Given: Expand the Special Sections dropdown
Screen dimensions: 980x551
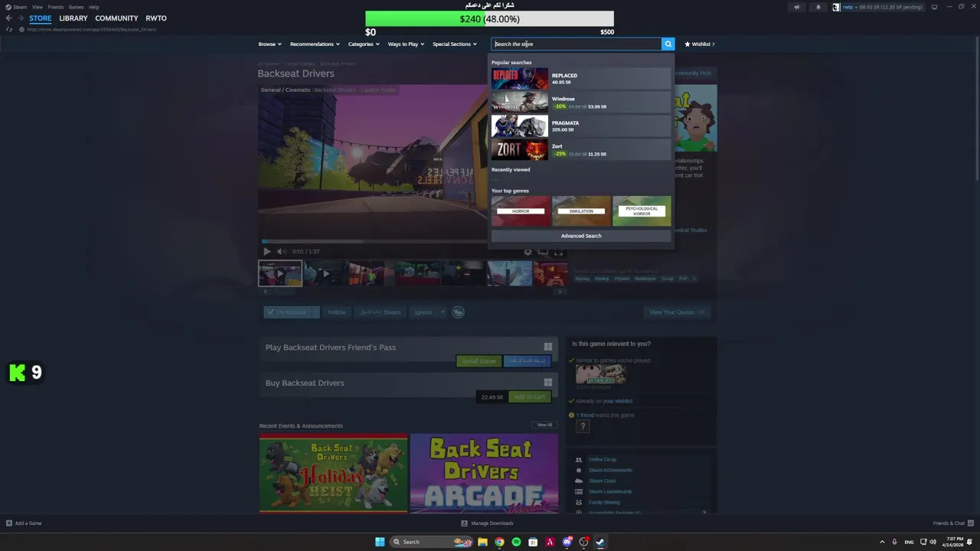Looking at the screenshot, I should pyautogui.click(x=455, y=44).
